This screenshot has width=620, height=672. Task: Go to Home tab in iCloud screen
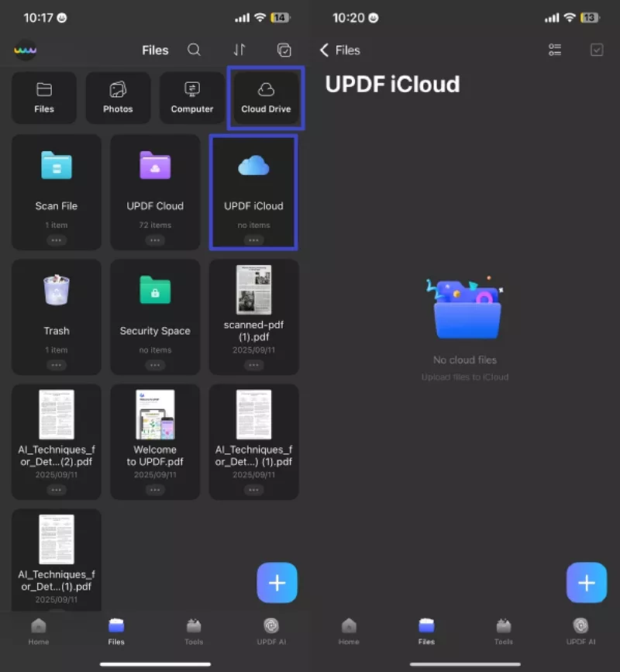[349, 632]
